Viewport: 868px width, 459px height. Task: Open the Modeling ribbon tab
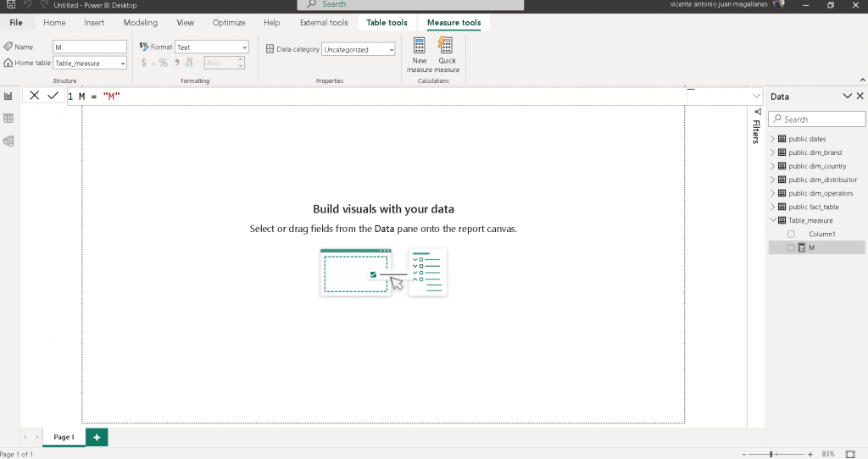(140, 23)
